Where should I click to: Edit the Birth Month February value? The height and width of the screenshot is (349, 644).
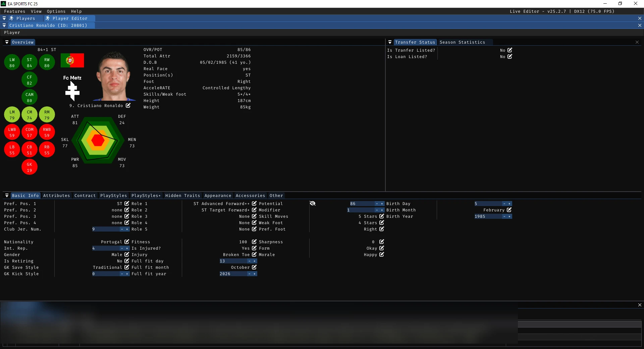coord(509,210)
